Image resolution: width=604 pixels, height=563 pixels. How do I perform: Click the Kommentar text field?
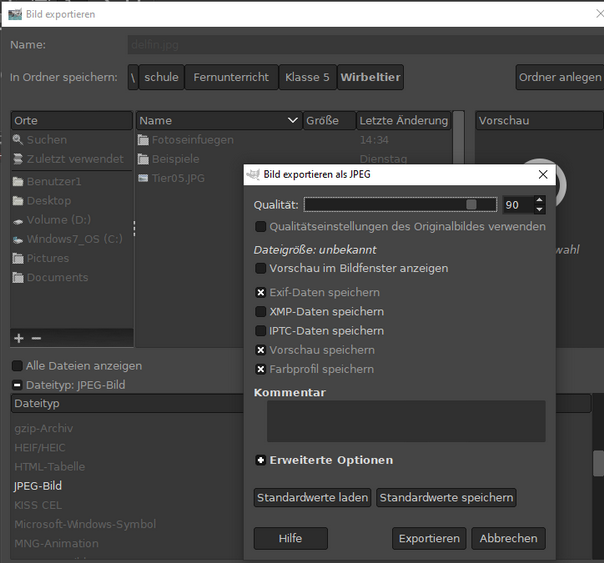click(x=405, y=421)
